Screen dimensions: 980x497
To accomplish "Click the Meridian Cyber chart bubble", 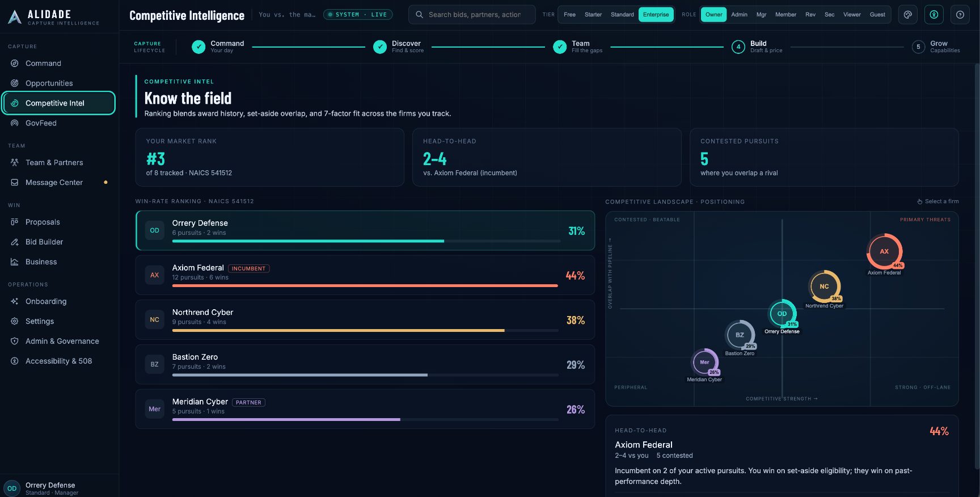I will [x=705, y=362].
